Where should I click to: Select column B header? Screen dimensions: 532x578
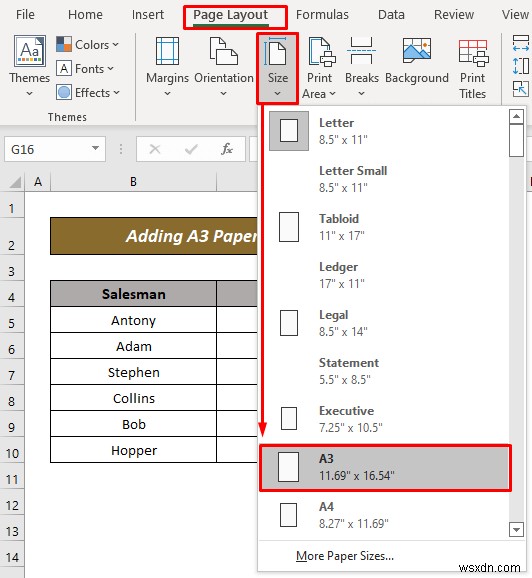133,182
